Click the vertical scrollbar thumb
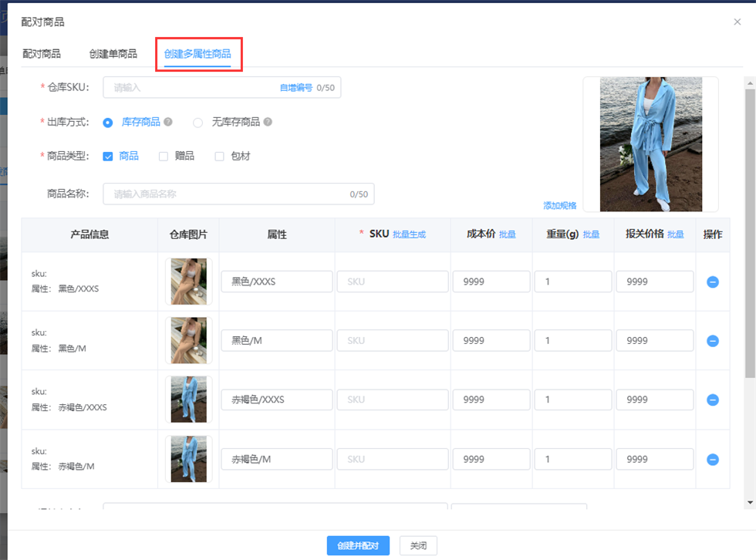Image resolution: width=756 pixels, height=560 pixels. (750, 233)
